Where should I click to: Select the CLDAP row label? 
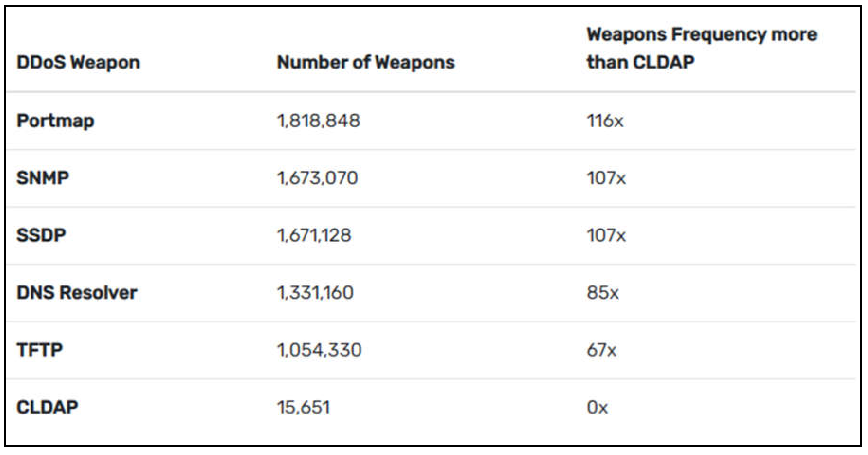point(47,407)
